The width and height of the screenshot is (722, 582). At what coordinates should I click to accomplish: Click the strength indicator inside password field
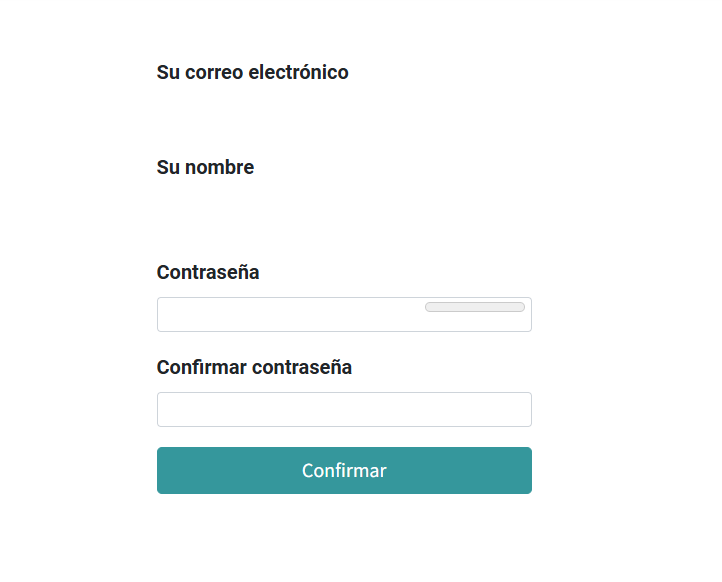(x=475, y=307)
